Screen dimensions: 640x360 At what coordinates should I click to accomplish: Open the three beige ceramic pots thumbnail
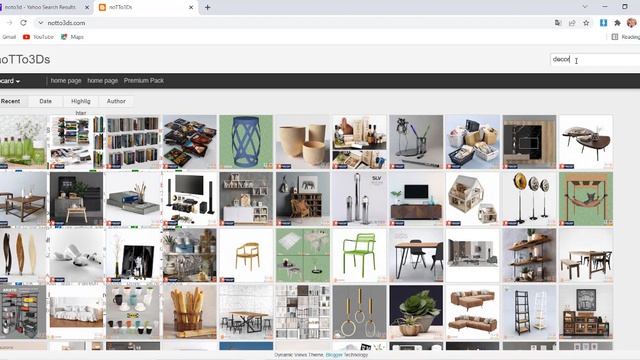[302, 142]
